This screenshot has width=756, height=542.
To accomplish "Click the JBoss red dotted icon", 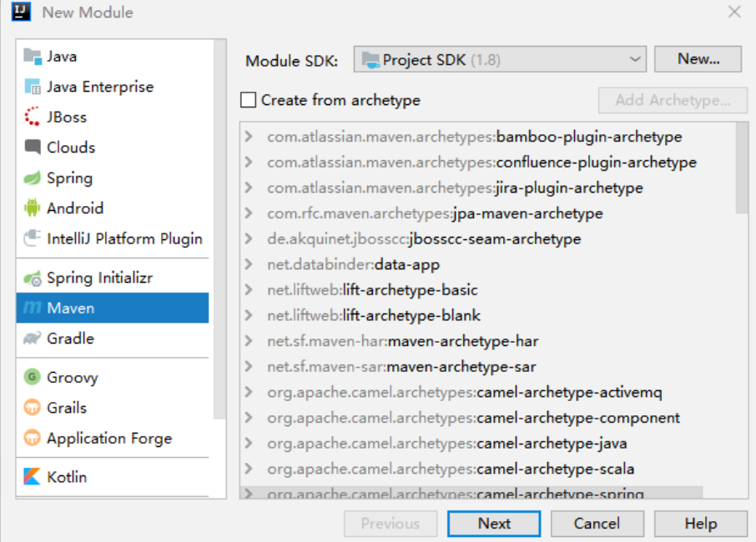I will (33, 117).
